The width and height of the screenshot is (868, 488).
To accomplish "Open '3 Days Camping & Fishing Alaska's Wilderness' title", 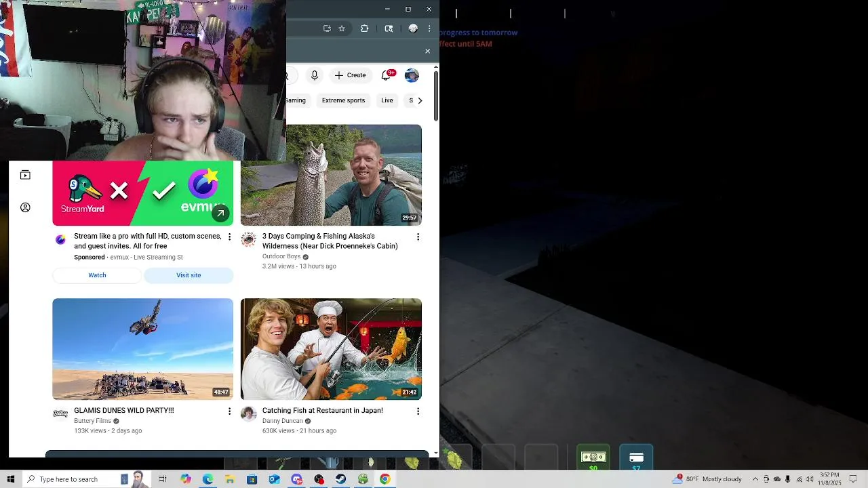I will click(330, 241).
